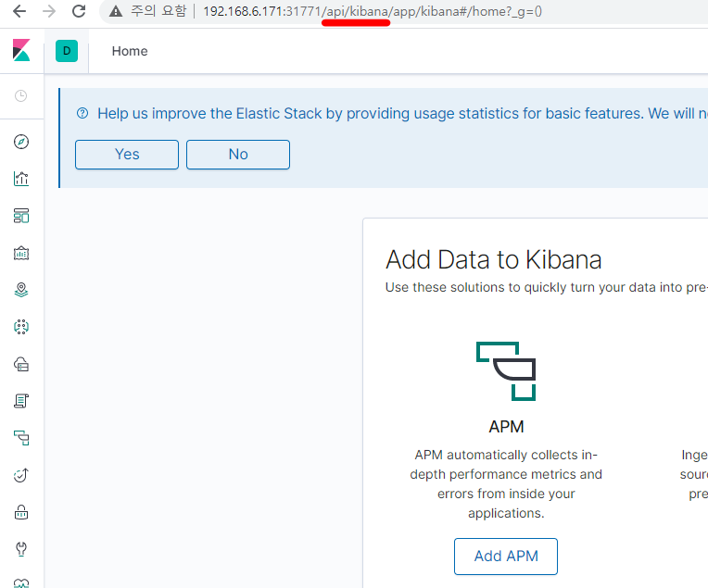Viewport: 708px width, 588px height.
Task: Open Uptime icon in sidebar
Action: [x=21, y=475]
